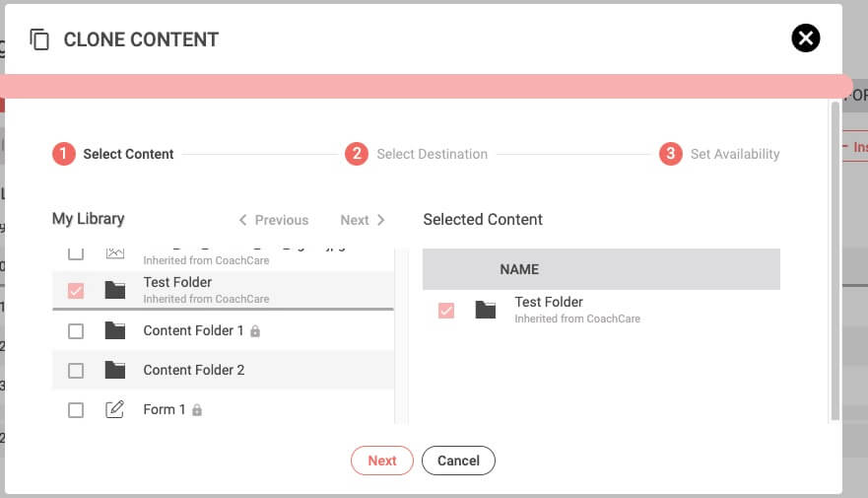Click the Content Folder 2 folder icon

point(115,370)
